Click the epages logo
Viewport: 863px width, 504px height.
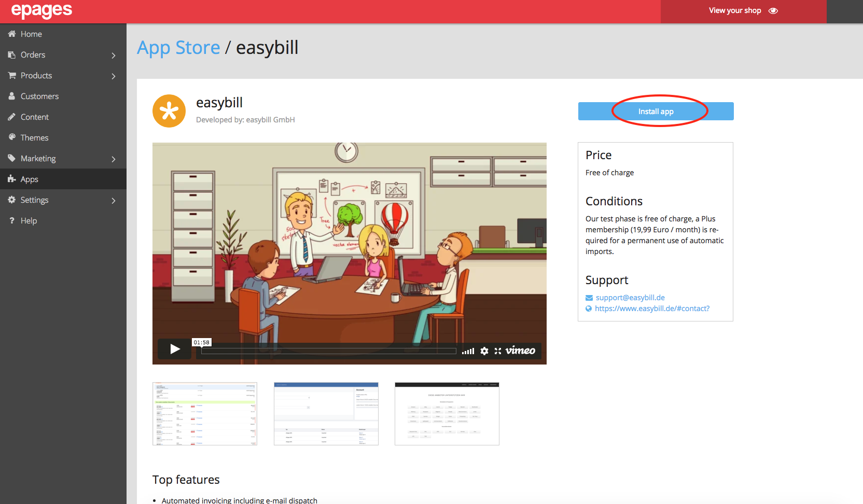(41, 10)
